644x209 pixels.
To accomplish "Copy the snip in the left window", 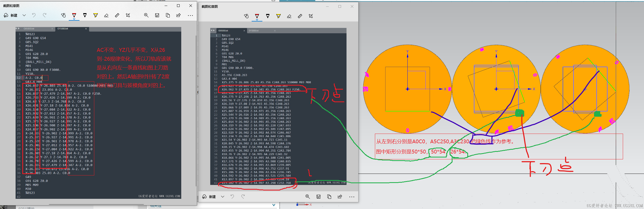I will pyautogui.click(x=168, y=15).
